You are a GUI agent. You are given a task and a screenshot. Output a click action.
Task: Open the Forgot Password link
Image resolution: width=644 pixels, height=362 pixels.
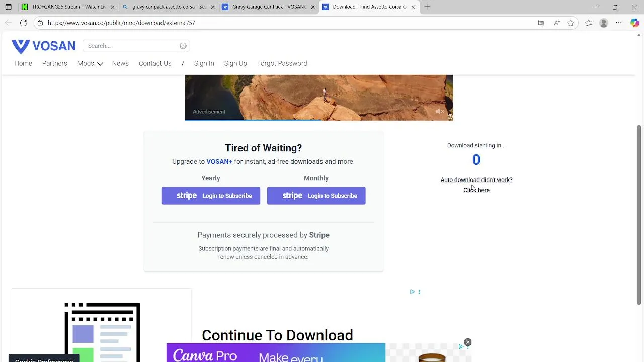click(282, 63)
